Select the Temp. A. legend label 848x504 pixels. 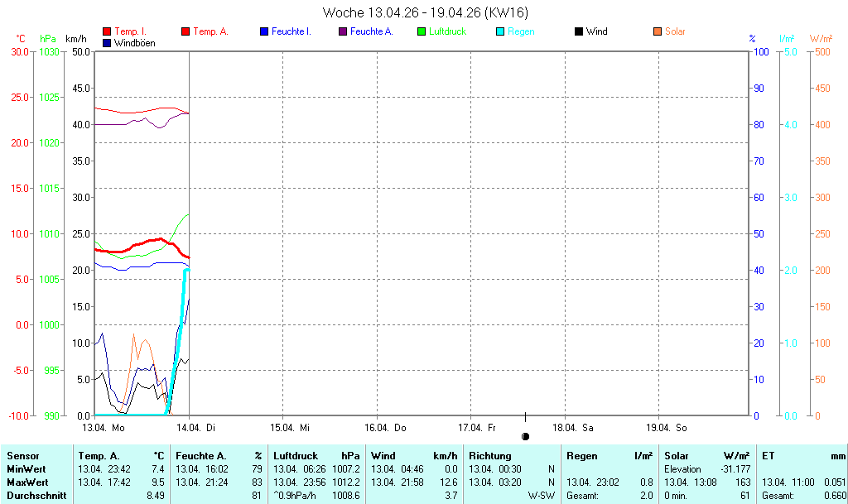pyautogui.click(x=210, y=31)
